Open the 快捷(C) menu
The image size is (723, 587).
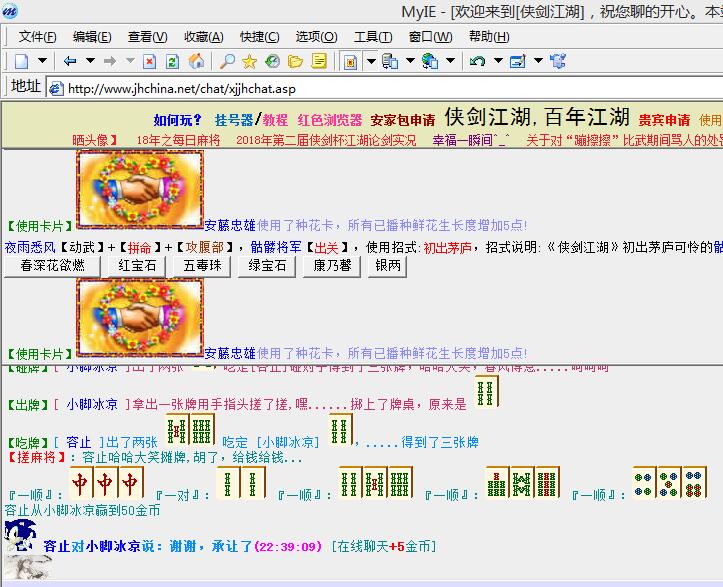[260, 36]
